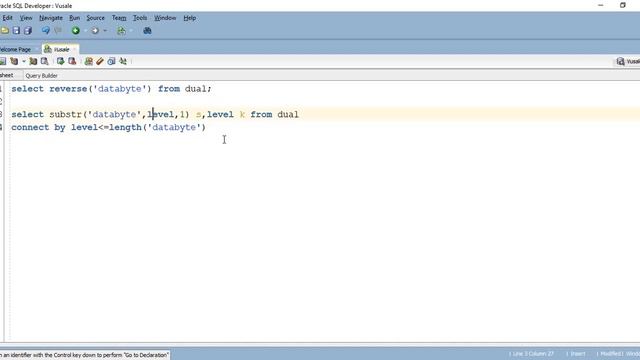Click 'dual;' at end of first line
The height and width of the screenshot is (360, 640).
198,89
